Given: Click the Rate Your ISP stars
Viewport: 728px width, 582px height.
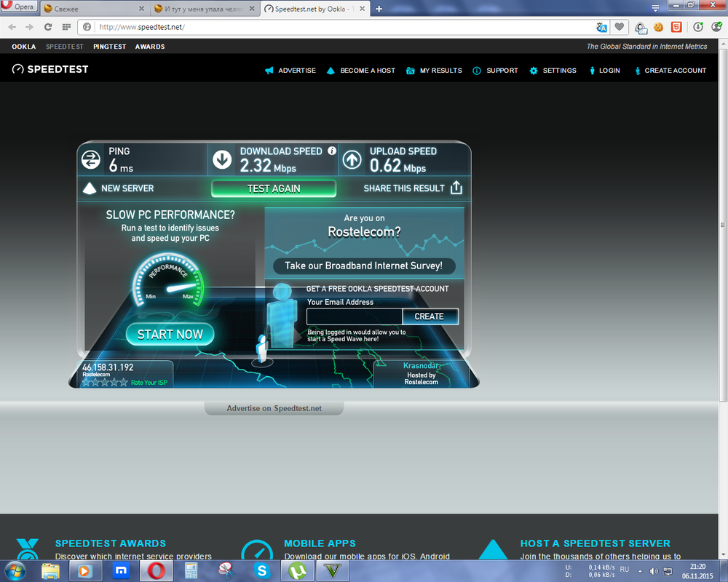Looking at the screenshot, I should pyautogui.click(x=104, y=383).
